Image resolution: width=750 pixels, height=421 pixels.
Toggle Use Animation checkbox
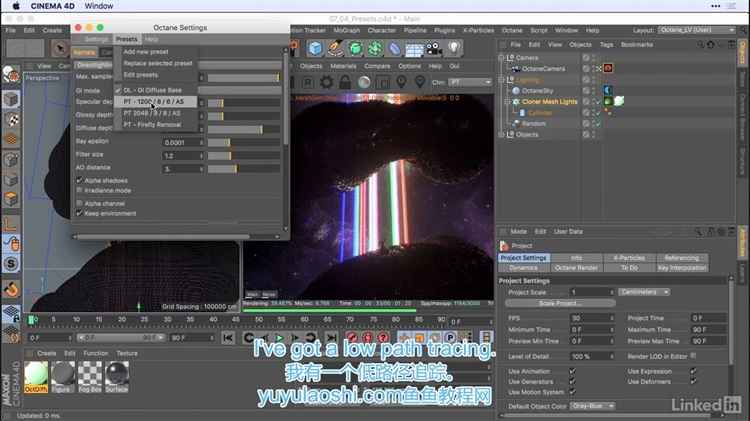[572, 371]
